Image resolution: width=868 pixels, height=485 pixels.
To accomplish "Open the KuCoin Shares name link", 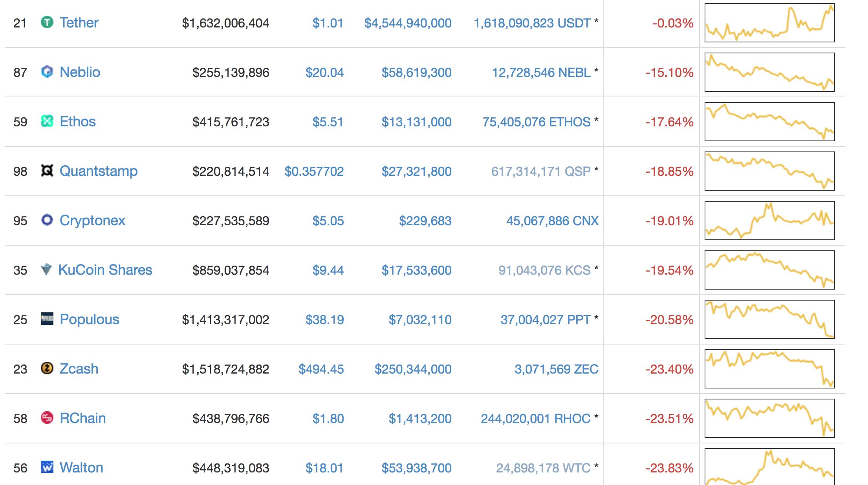I will [x=105, y=270].
